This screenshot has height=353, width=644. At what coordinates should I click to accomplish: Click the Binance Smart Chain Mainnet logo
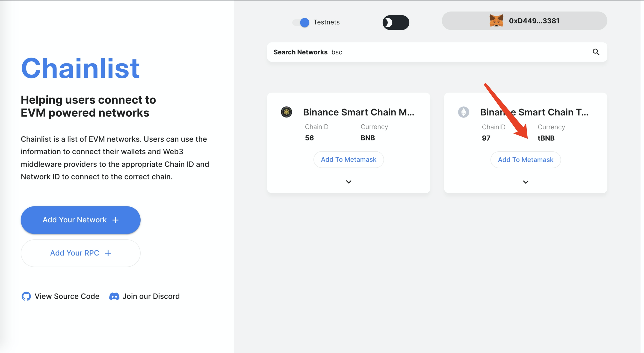287,112
